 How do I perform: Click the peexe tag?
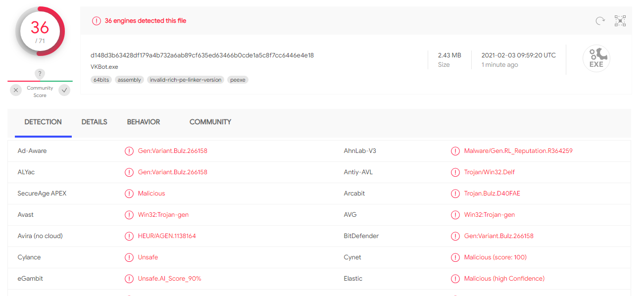click(x=238, y=80)
